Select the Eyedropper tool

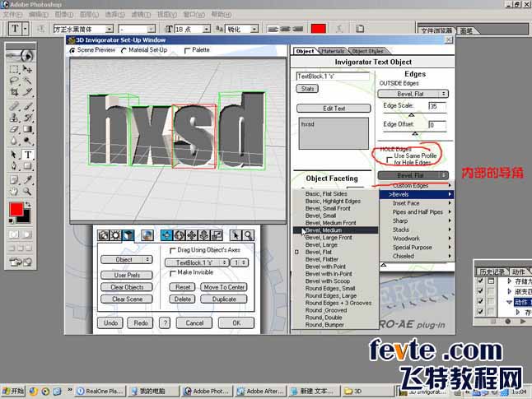[27, 179]
